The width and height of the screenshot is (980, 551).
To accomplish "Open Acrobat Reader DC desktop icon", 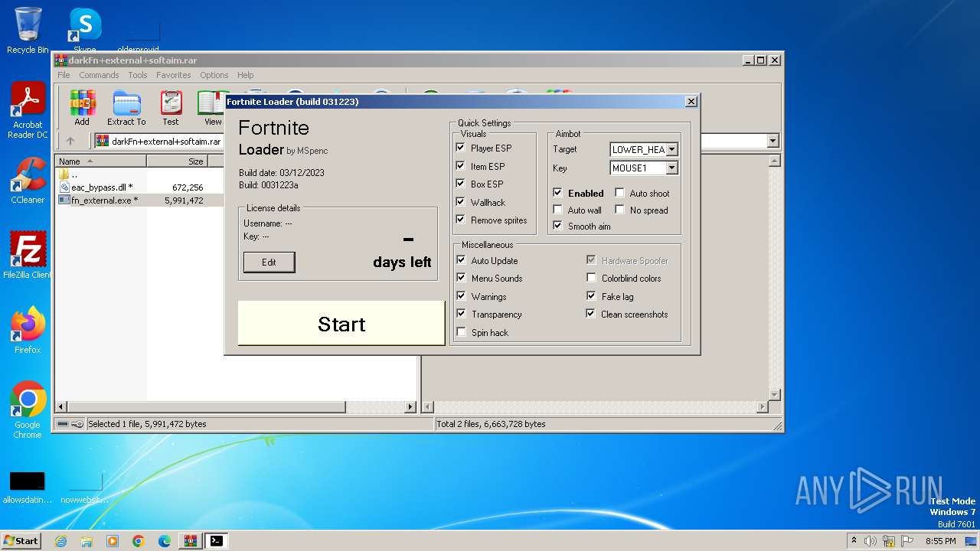I will tap(28, 111).
